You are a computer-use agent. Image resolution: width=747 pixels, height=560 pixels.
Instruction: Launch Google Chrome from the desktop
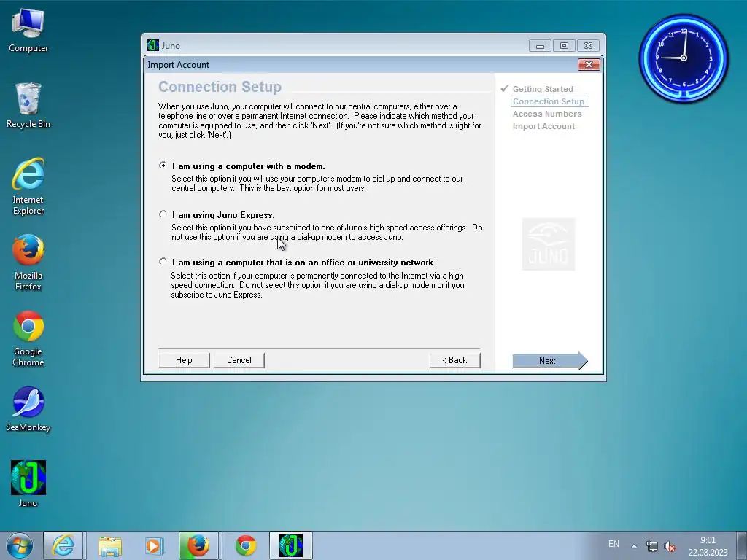pos(28,338)
